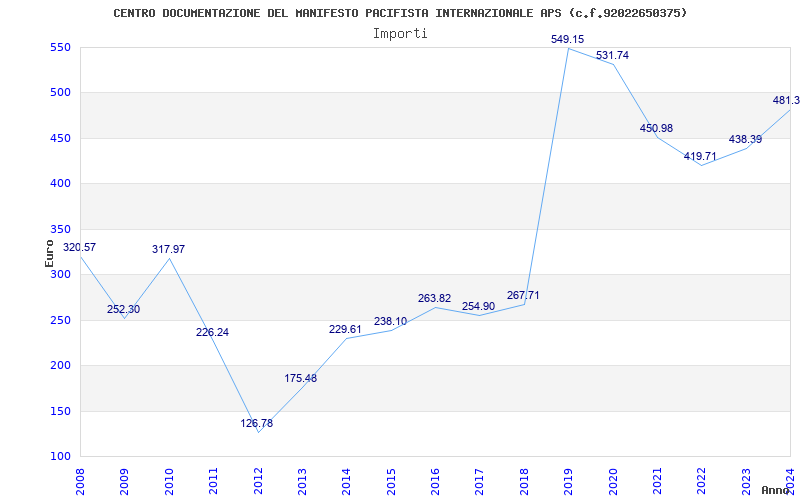Click the 2020 year tick label

tap(613, 481)
